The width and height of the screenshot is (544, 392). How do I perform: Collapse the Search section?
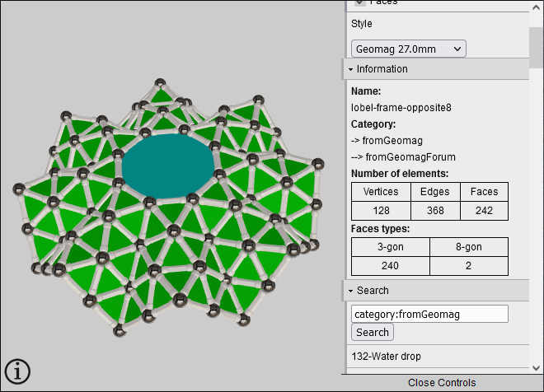435,291
